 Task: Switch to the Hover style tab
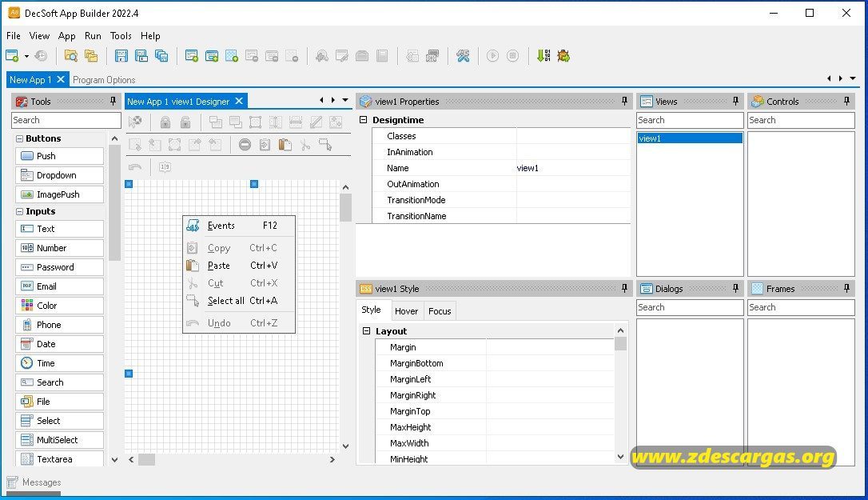point(406,311)
